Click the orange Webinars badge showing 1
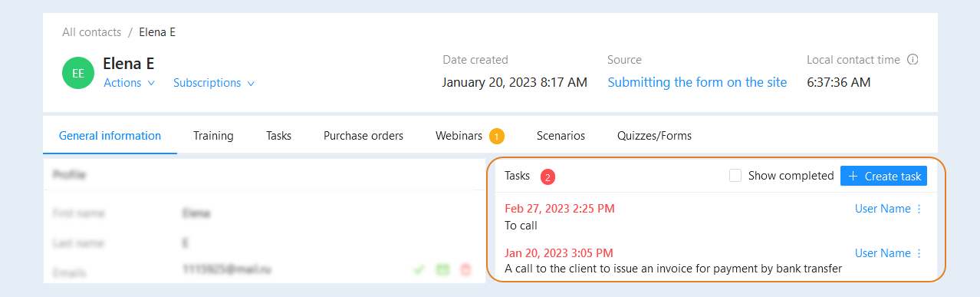Screen dimensions: 980x297 point(497,137)
